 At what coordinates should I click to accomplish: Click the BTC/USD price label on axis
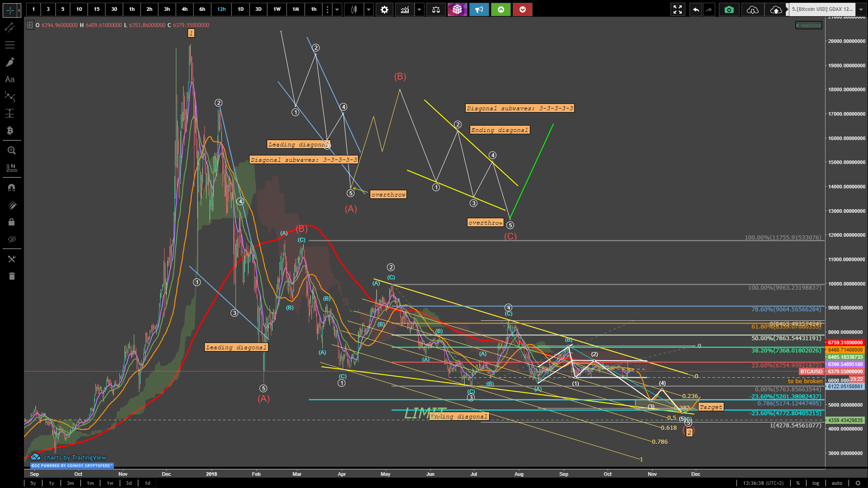[811, 371]
